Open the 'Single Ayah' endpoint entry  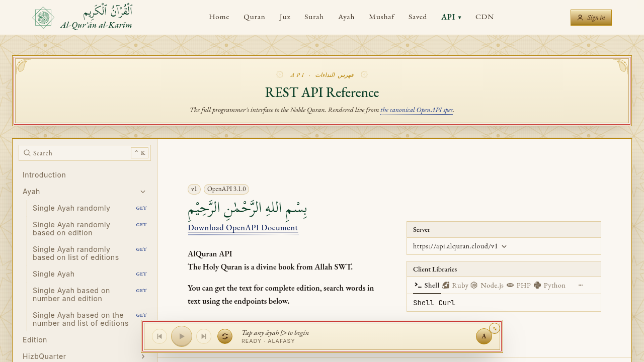pos(85,274)
